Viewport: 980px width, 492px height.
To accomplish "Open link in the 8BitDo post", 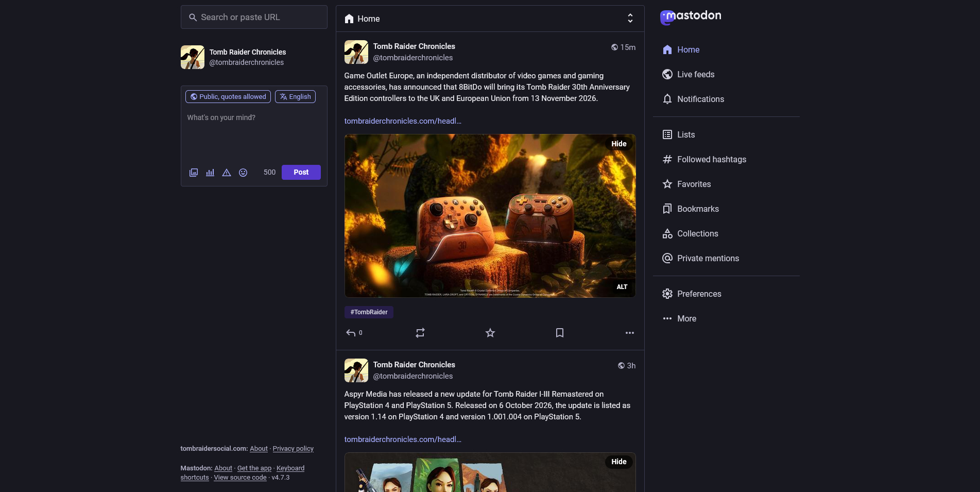I will [x=403, y=121].
